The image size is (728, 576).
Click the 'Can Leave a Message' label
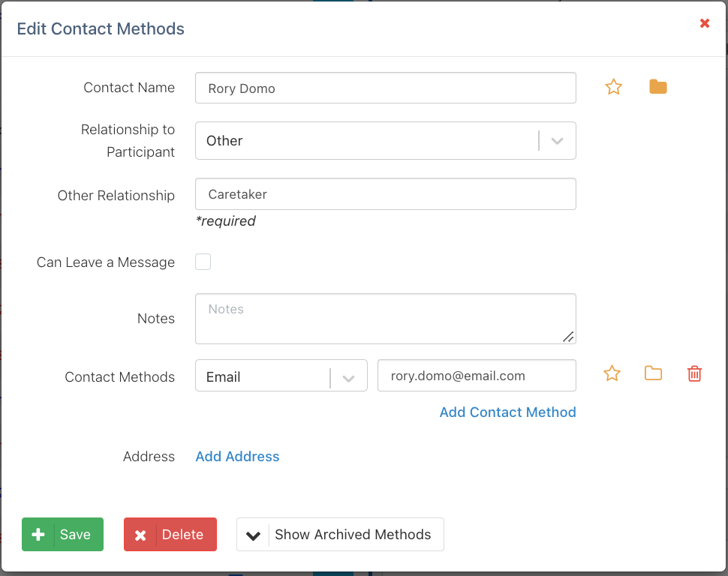pos(105,262)
